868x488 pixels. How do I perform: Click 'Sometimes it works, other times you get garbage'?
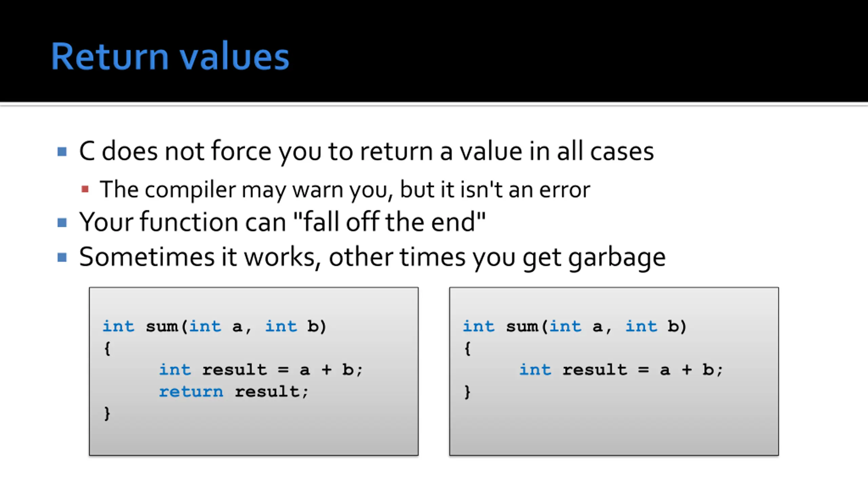point(372,258)
